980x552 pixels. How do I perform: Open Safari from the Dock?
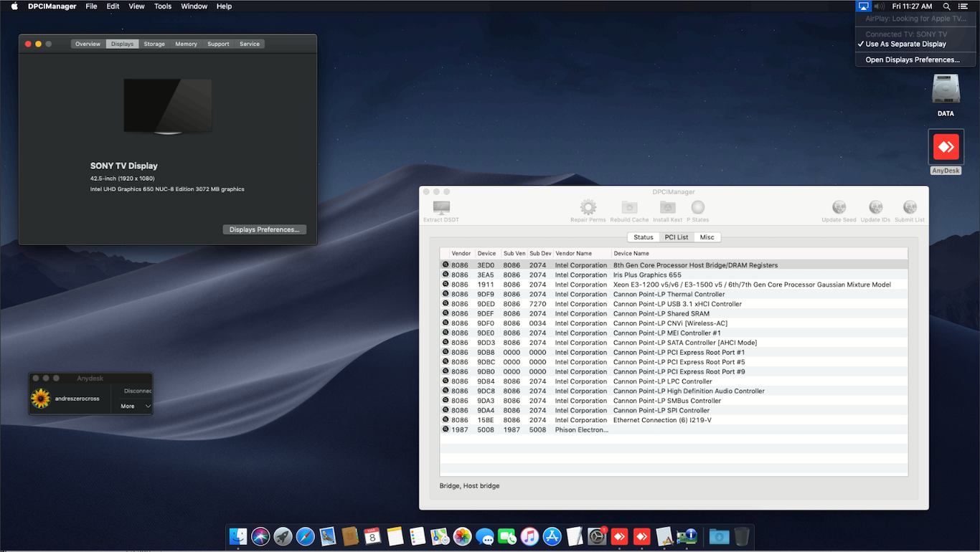point(305,536)
